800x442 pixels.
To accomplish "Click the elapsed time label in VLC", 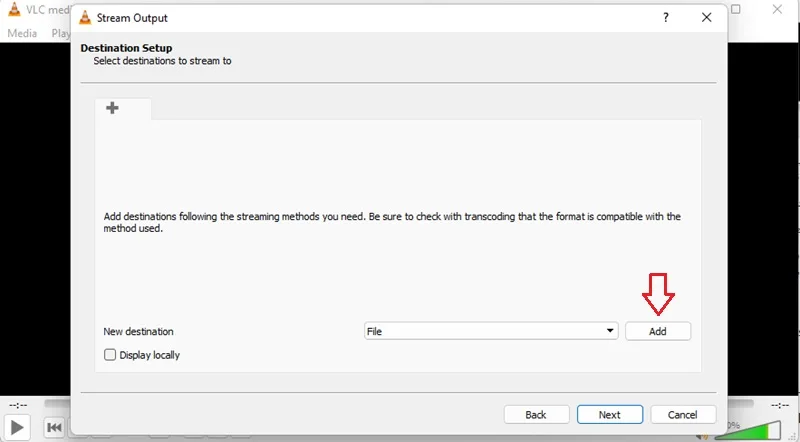I will 18,405.
